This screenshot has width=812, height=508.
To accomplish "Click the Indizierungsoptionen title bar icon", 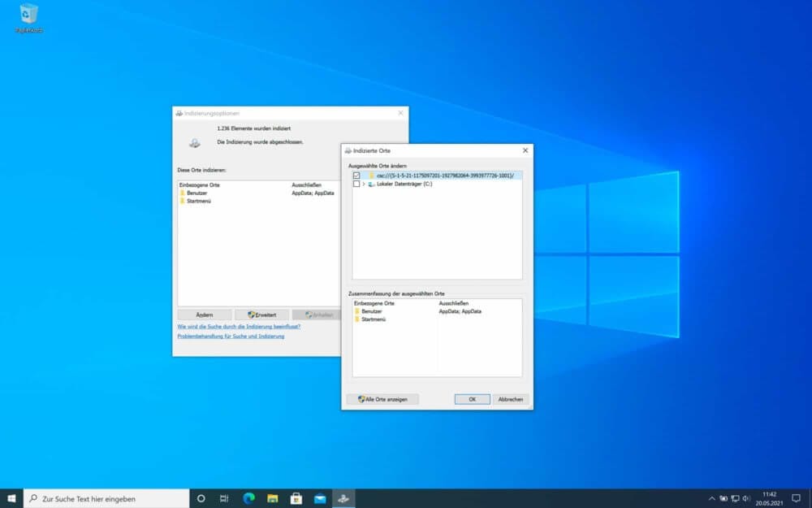I will tap(179, 113).
